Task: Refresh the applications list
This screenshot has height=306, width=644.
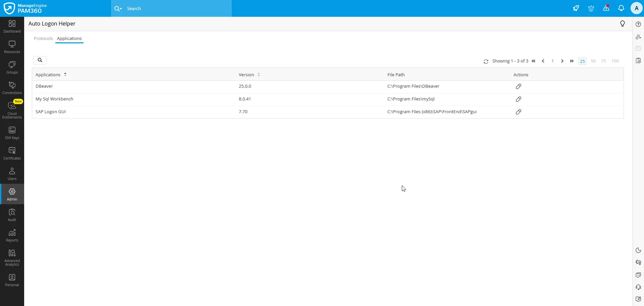Action: pos(486,61)
